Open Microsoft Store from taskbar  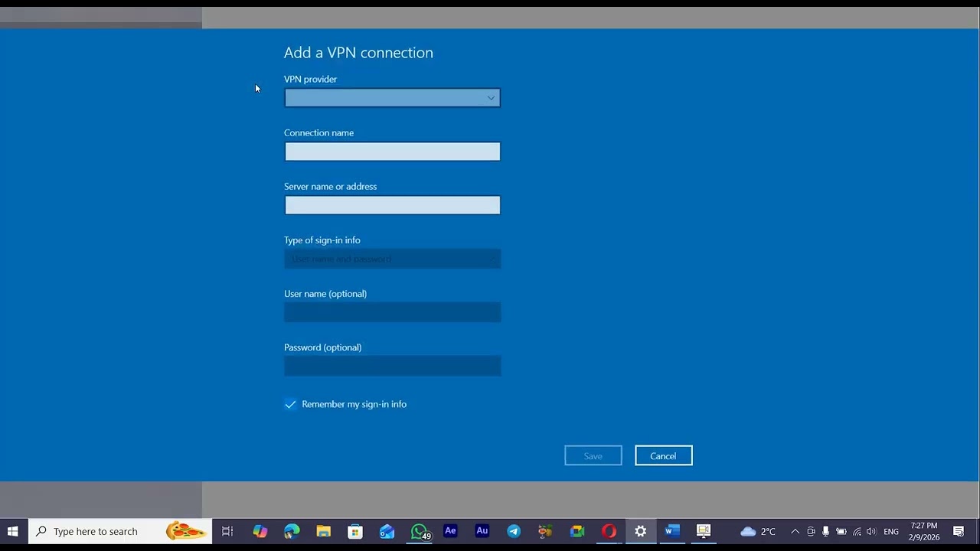pyautogui.click(x=355, y=531)
